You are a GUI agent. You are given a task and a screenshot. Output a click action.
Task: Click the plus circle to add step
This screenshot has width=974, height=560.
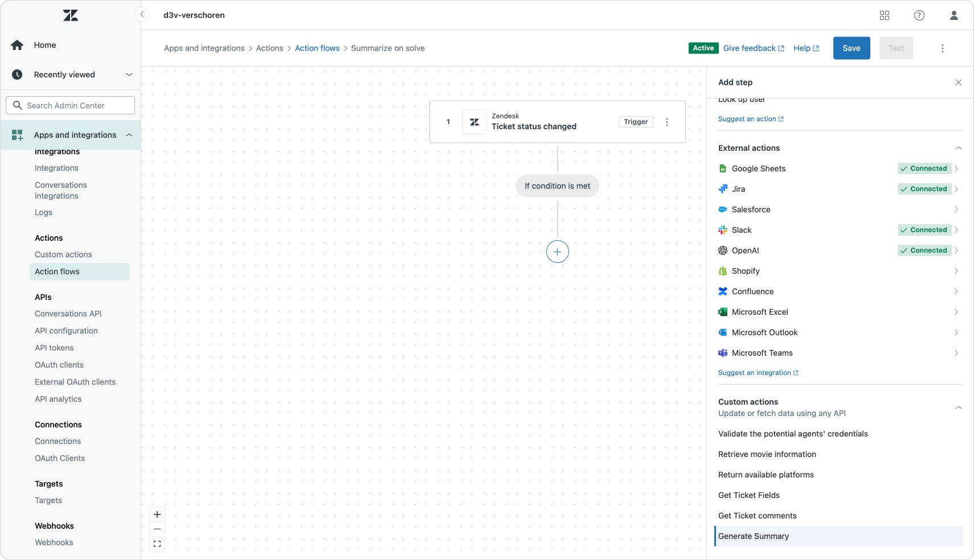click(557, 252)
